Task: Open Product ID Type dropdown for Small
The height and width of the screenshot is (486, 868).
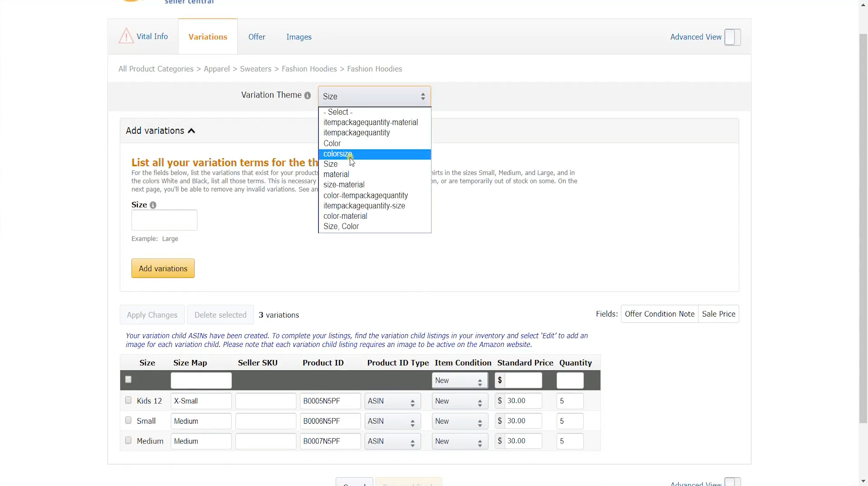Action: pyautogui.click(x=392, y=421)
